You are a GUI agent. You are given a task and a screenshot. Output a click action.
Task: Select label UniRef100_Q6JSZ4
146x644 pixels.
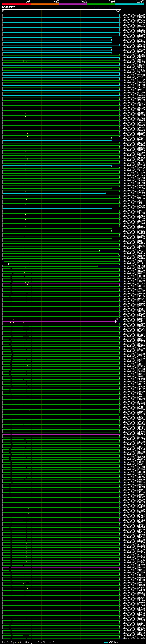point(133,334)
